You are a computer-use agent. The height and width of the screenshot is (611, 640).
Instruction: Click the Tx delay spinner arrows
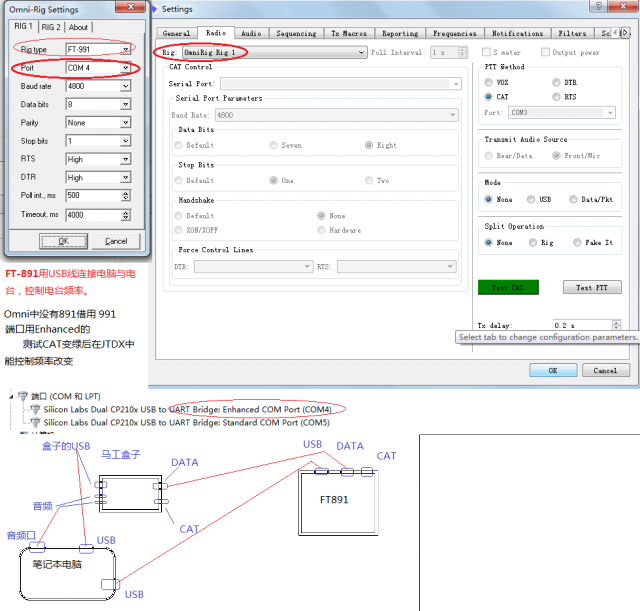[x=616, y=325]
